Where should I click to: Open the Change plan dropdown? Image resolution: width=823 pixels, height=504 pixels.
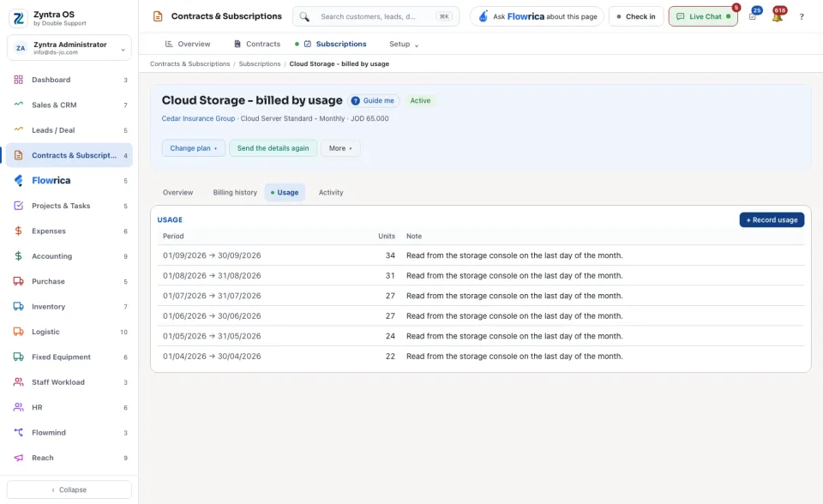coord(193,148)
